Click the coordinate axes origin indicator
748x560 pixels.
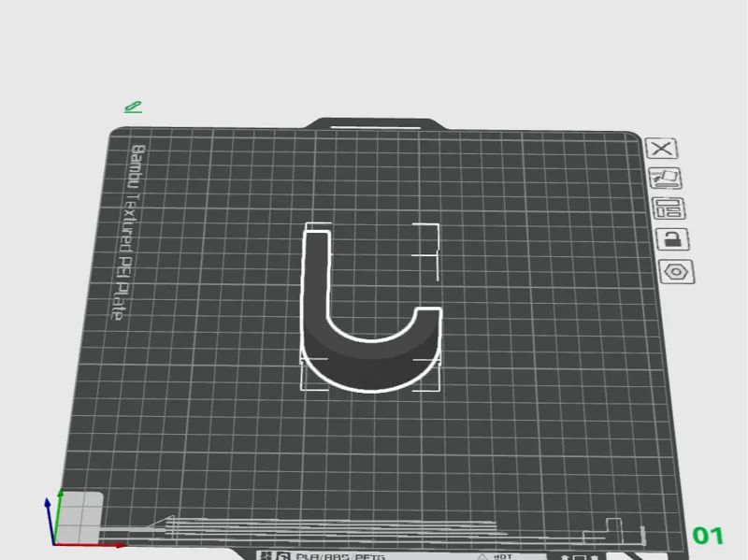[53, 542]
